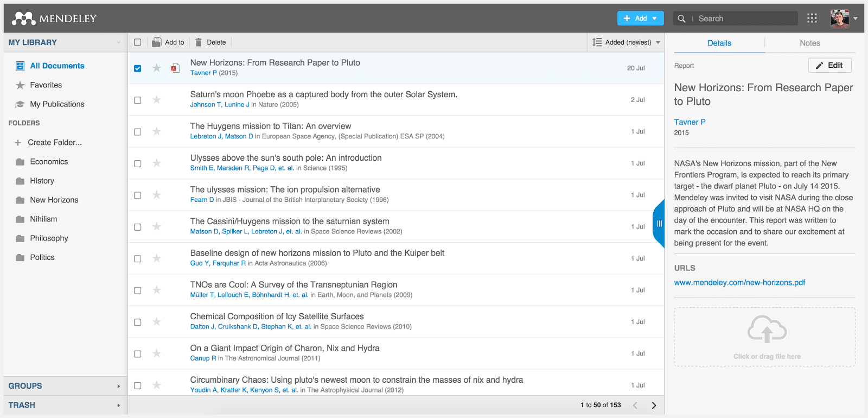Click author Tavner P in details panel
The width and height of the screenshot is (868, 418).
(x=690, y=122)
